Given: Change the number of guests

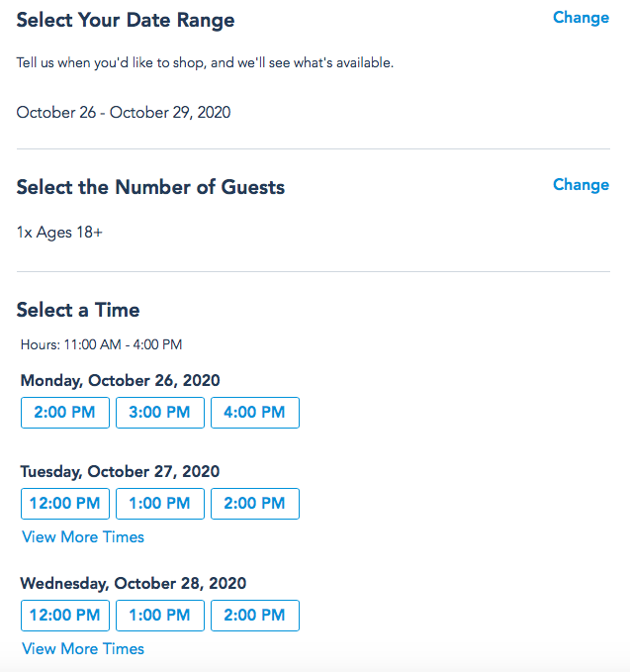Looking at the screenshot, I should (x=581, y=185).
